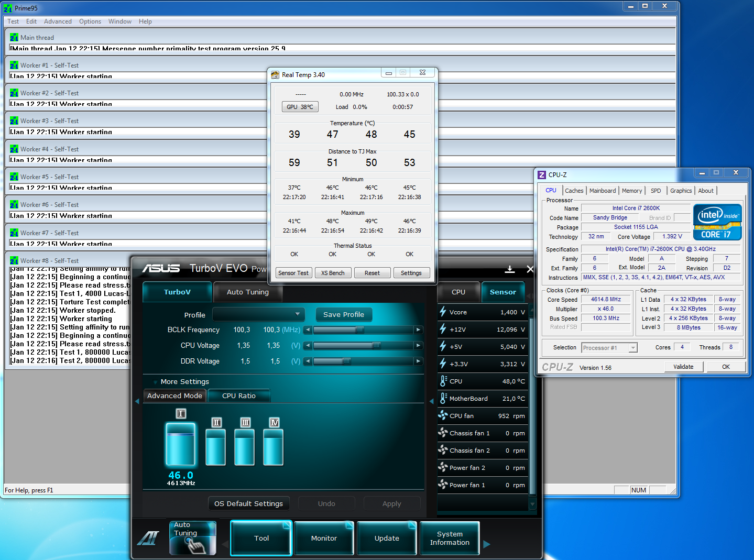
Task: Open the Tool section in AI Suite
Action: [x=261, y=538]
